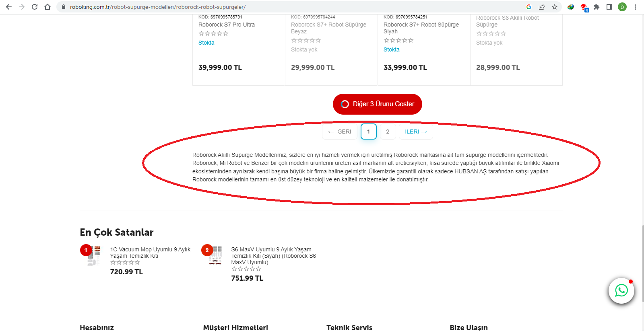The image size is (644, 331).
Task: Click Stokta label of S7 Pro Ultra
Action: click(x=206, y=43)
